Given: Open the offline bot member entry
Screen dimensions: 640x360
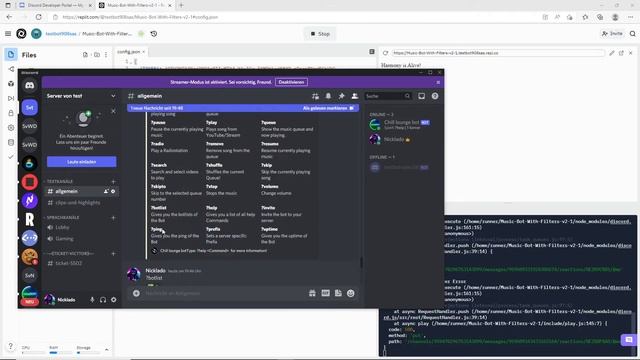Looking at the screenshot, I should pyautogui.click(x=402, y=167).
